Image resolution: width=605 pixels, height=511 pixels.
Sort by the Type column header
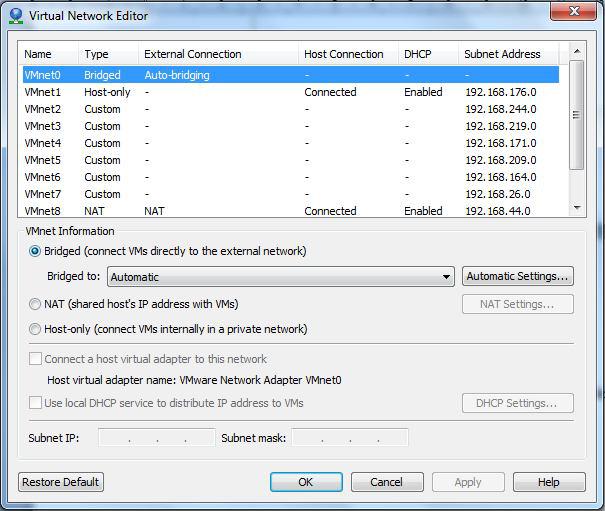point(108,54)
